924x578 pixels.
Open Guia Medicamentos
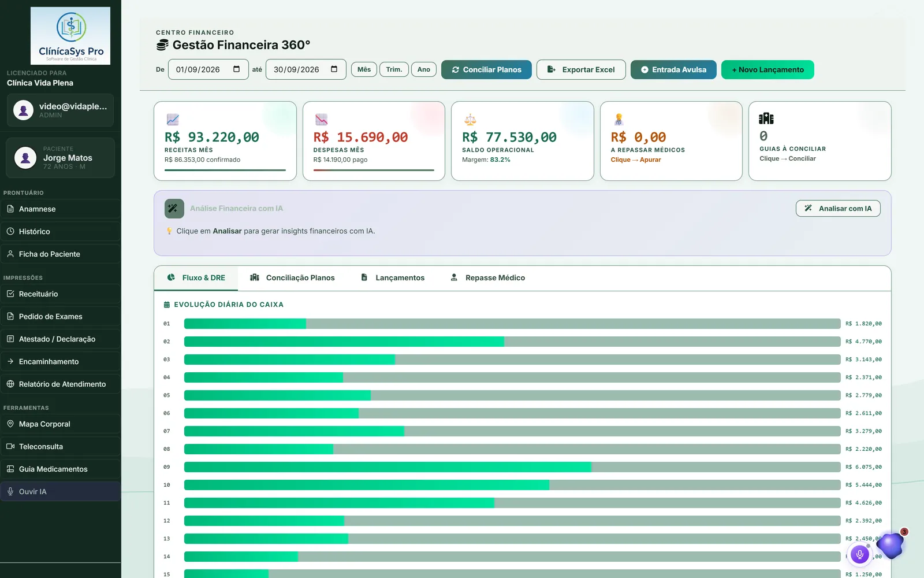tap(61, 469)
